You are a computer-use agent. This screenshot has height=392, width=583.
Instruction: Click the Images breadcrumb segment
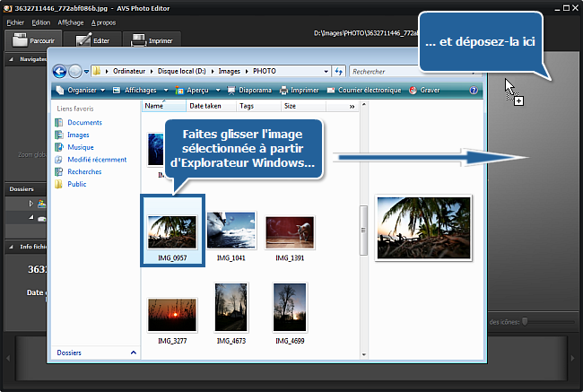click(229, 71)
